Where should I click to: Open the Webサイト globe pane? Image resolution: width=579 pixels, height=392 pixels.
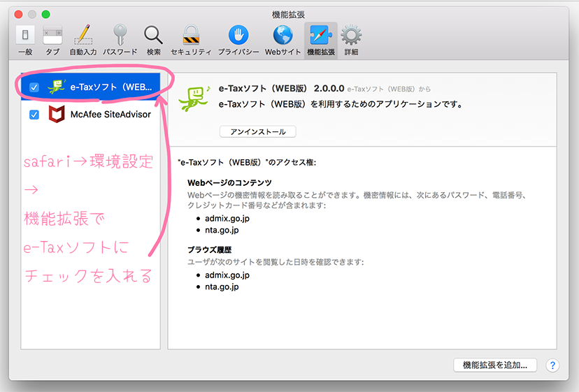tap(283, 41)
